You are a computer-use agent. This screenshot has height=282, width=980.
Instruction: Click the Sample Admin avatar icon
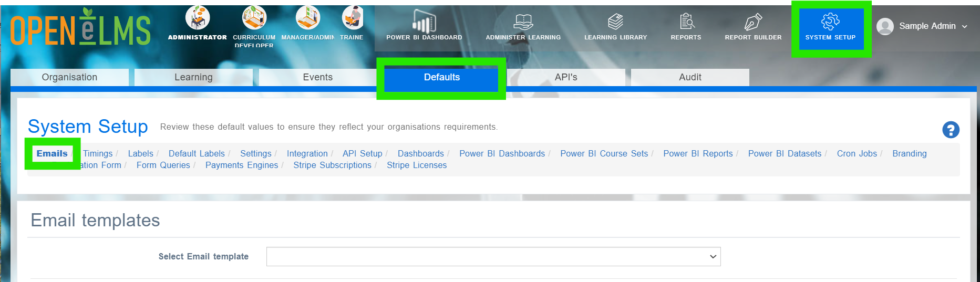(x=885, y=26)
